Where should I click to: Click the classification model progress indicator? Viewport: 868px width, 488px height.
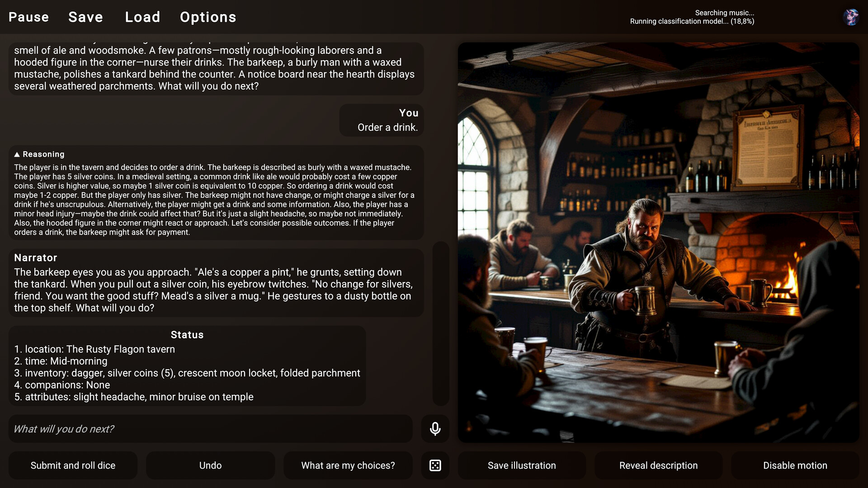(692, 21)
